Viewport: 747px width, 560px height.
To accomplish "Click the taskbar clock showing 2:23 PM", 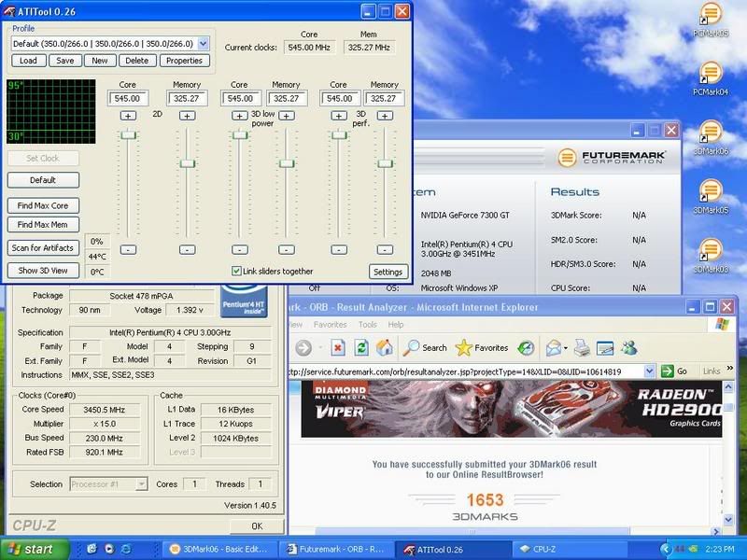I will click(x=719, y=549).
